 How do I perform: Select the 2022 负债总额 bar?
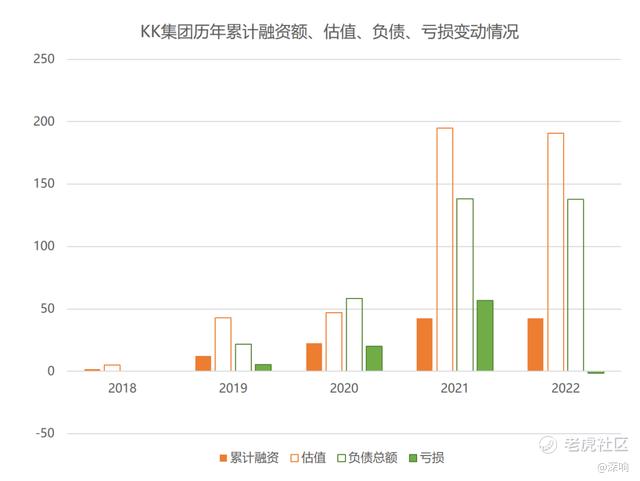point(576,285)
